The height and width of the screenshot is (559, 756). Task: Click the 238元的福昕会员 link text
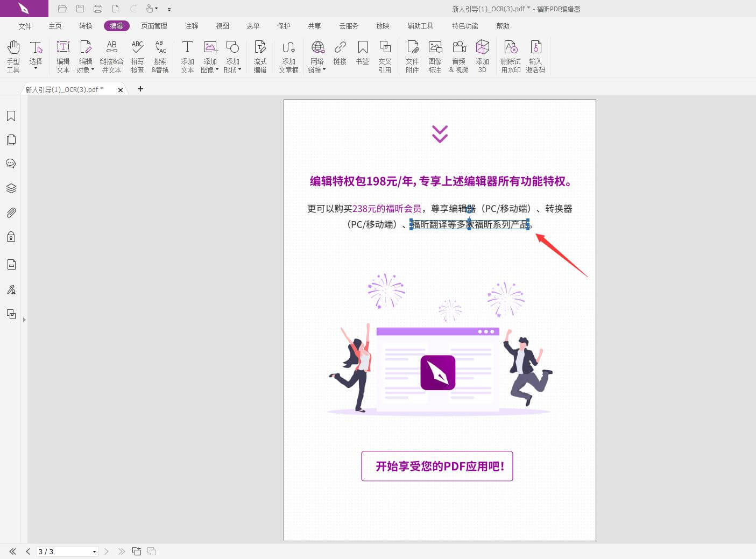[x=386, y=208]
